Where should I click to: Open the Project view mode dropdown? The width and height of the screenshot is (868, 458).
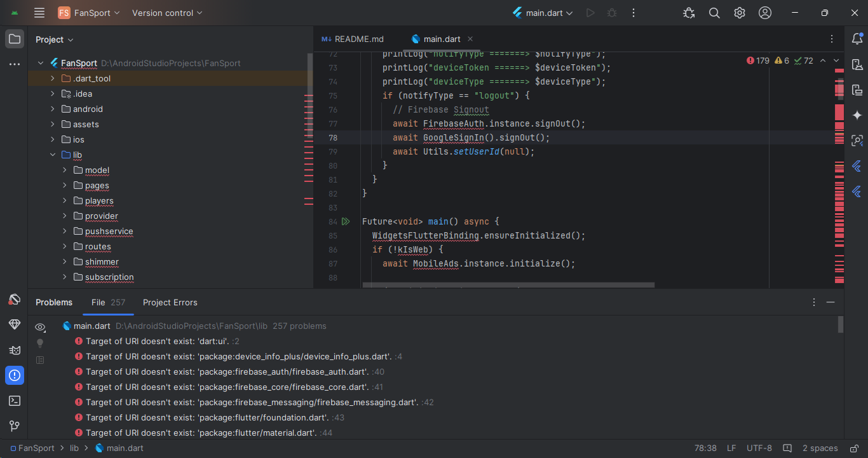coord(55,39)
